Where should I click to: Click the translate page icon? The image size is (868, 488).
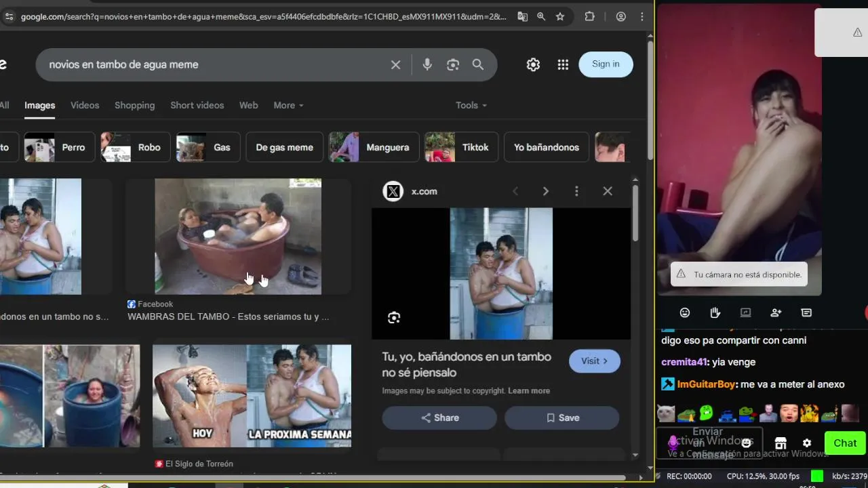pos(522,17)
